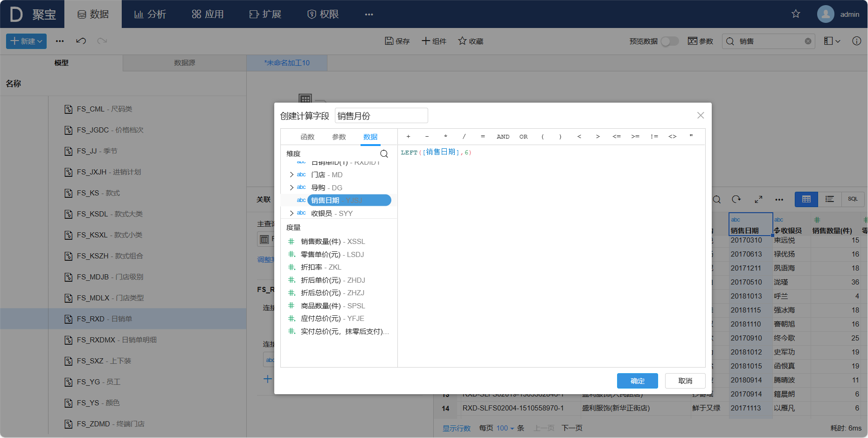Viewport: 868px width, 438px height.
Task: Search dimensions with the magnifier icon
Action: click(384, 153)
